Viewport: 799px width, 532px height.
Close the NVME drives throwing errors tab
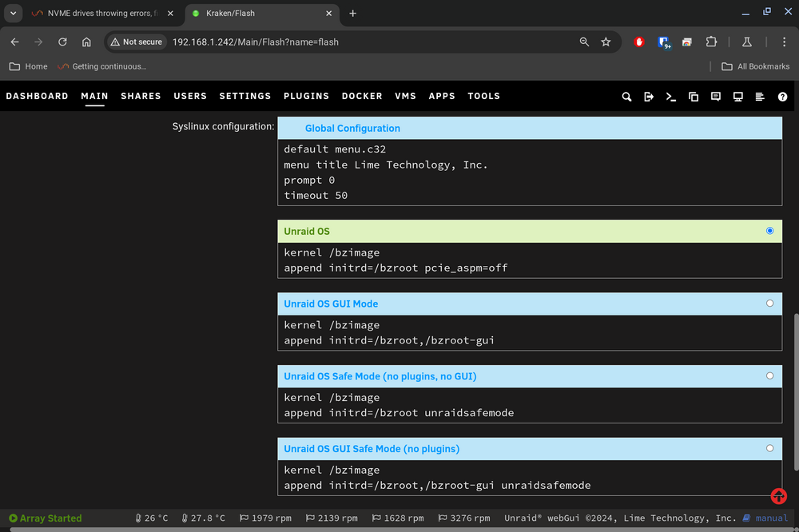point(170,14)
